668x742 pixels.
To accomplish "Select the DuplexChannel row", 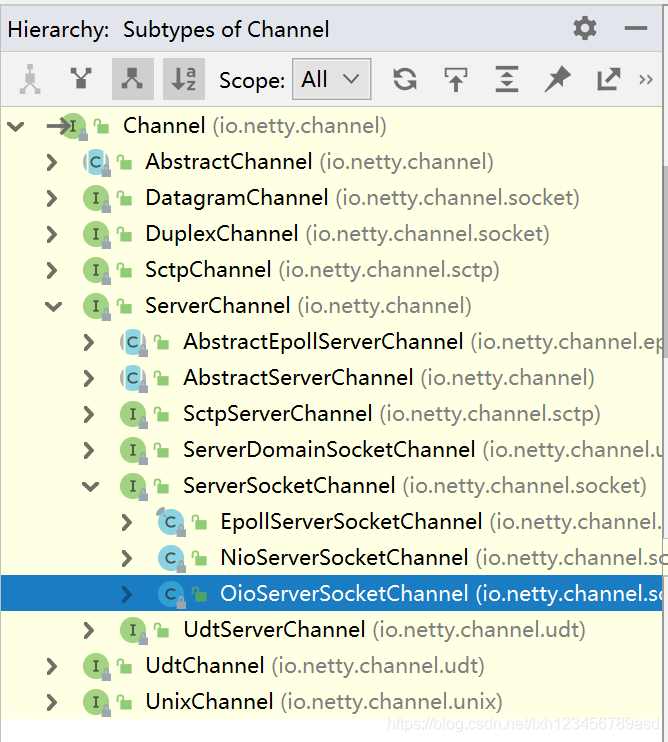I will pos(331,234).
